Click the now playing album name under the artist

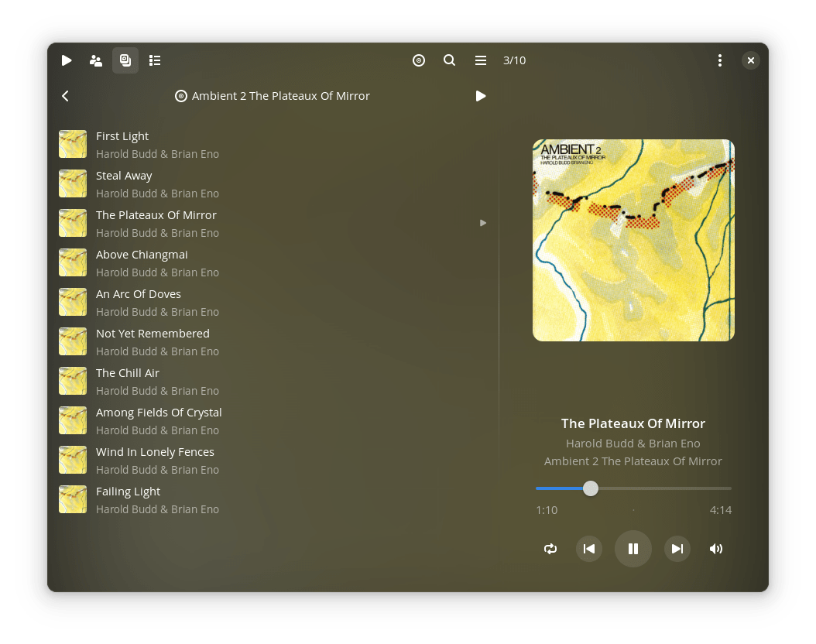tap(633, 461)
